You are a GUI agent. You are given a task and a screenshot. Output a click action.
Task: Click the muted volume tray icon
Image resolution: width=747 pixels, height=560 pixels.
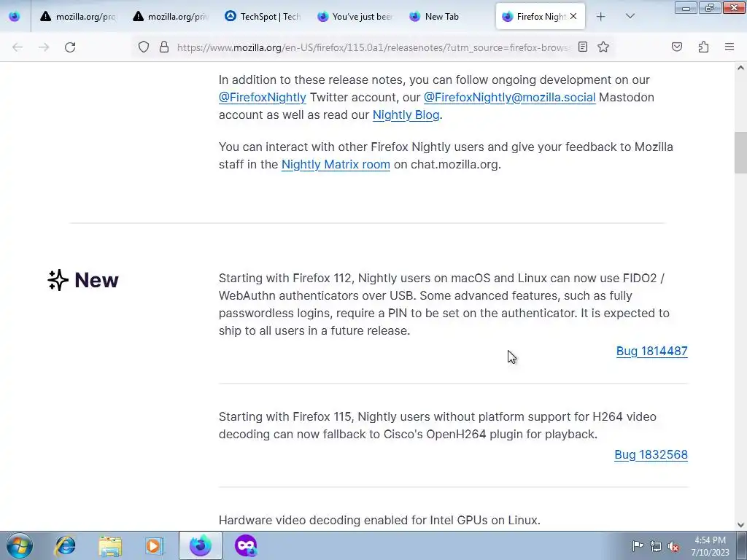673,546
